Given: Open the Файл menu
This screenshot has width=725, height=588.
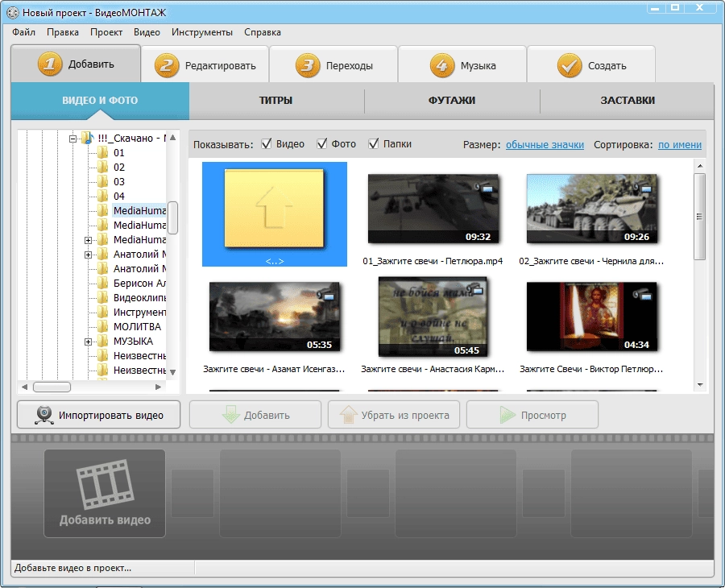Looking at the screenshot, I should (23, 32).
